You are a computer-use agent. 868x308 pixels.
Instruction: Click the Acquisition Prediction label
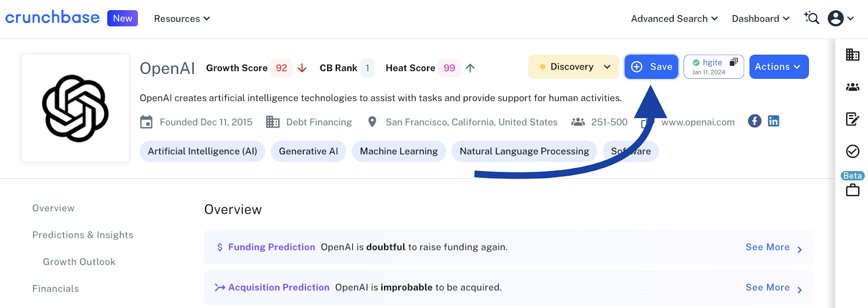pos(279,287)
